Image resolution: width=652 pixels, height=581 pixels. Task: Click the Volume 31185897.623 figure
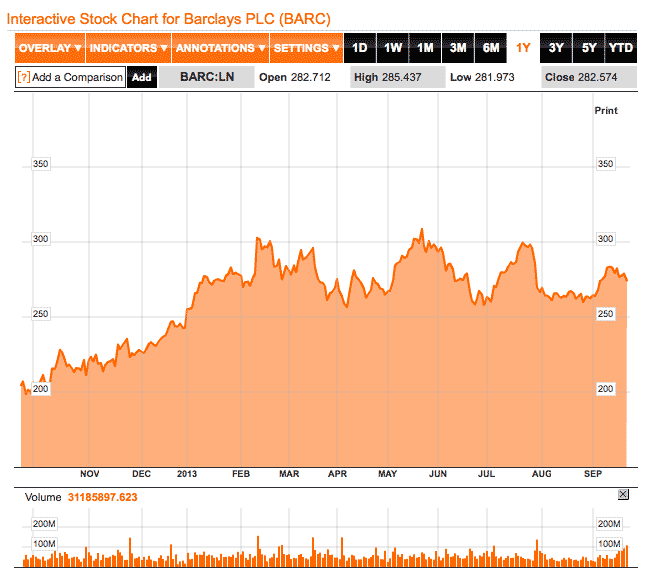click(x=102, y=497)
